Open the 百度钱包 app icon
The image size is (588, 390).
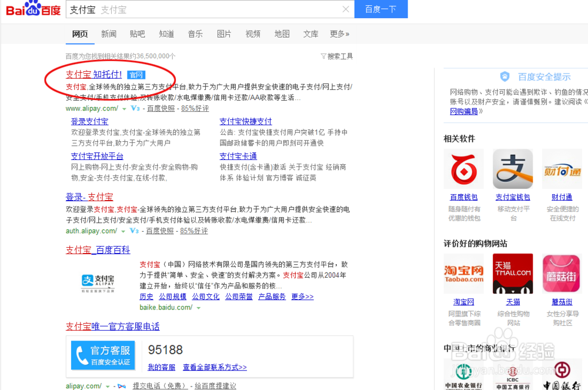[x=464, y=169]
